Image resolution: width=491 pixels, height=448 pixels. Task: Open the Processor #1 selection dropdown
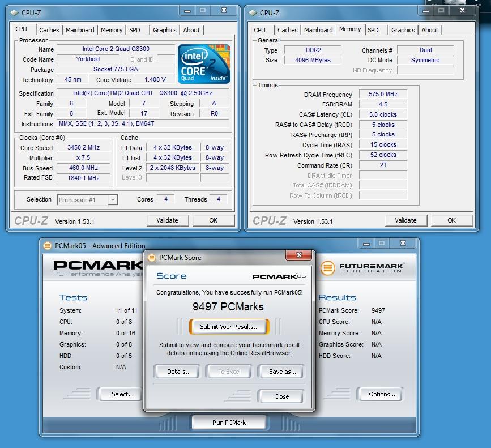point(113,200)
